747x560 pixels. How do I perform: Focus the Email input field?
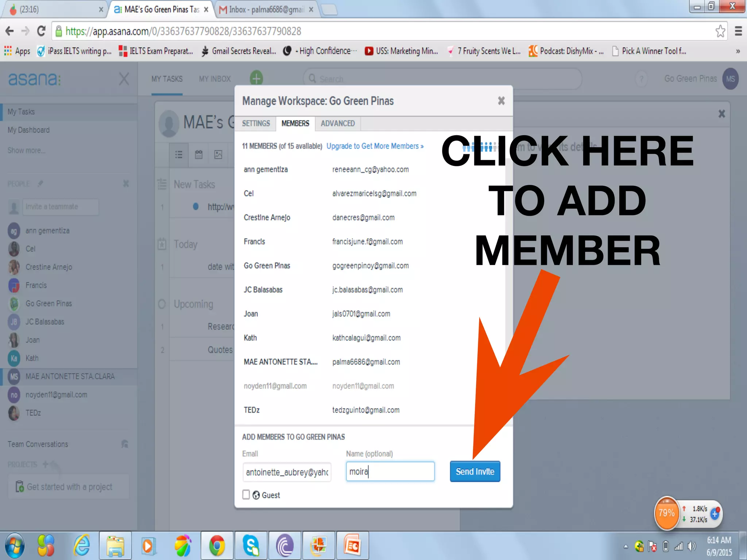pos(287,472)
